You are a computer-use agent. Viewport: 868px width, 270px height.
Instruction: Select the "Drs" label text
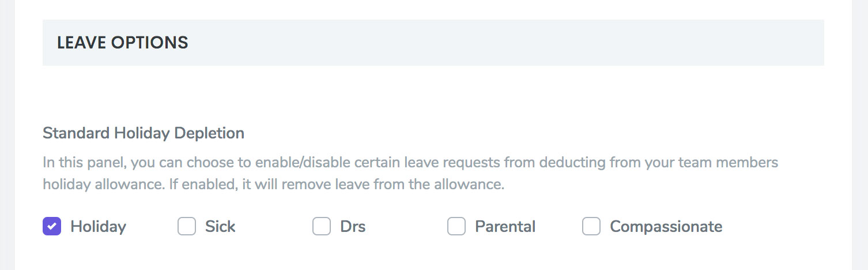coord(353,227)
